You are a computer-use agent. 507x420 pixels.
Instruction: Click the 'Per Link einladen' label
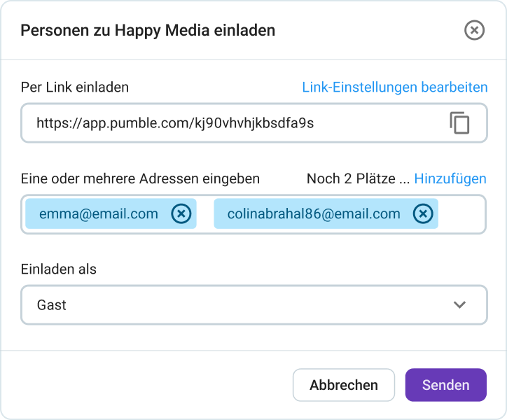(75, 87)
